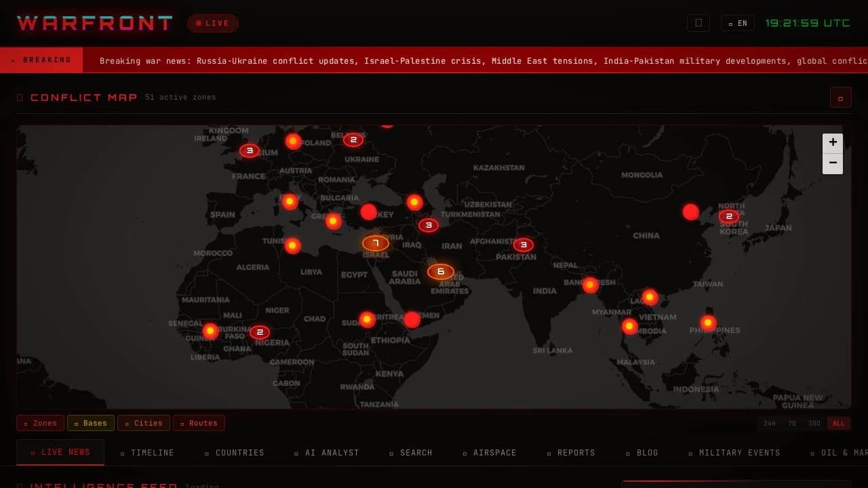
Task: Open the AI Analyst tab
Action: pos(327,453)
